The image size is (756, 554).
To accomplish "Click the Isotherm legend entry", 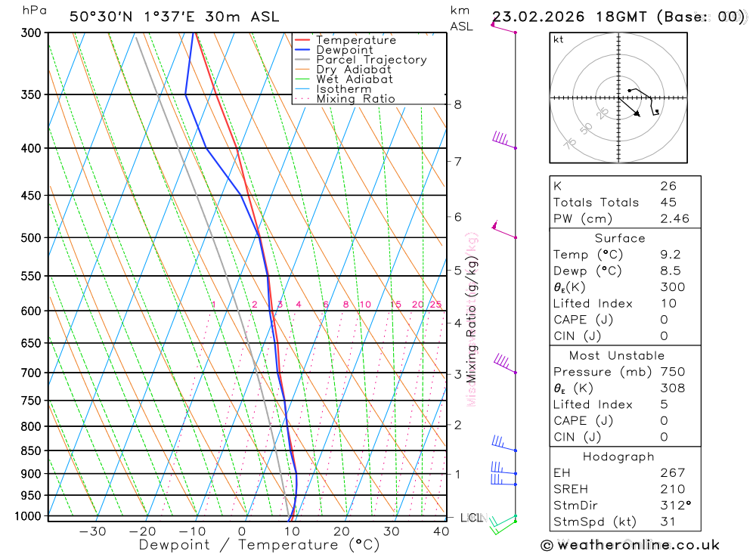I will [x=344, y=88].
